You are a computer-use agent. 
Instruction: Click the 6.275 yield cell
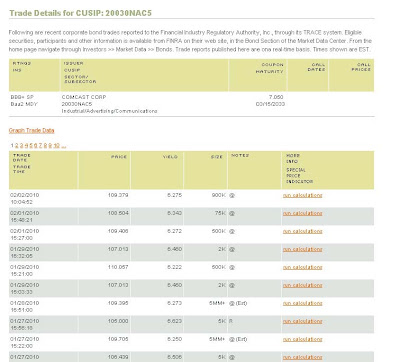coord(174,195)
